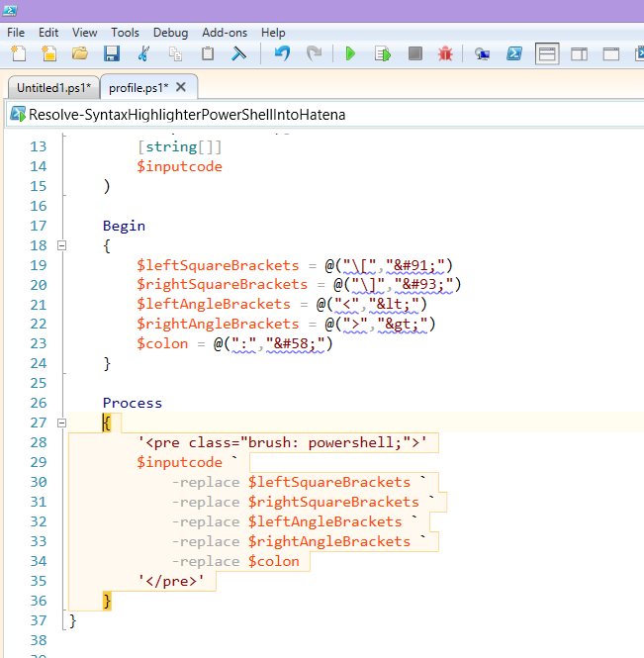Open a script with the folder icon

80,53
